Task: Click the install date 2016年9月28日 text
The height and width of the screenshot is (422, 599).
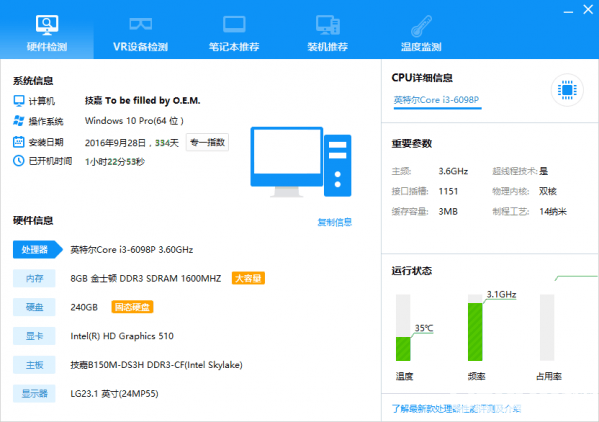Action: click(115, 143)
